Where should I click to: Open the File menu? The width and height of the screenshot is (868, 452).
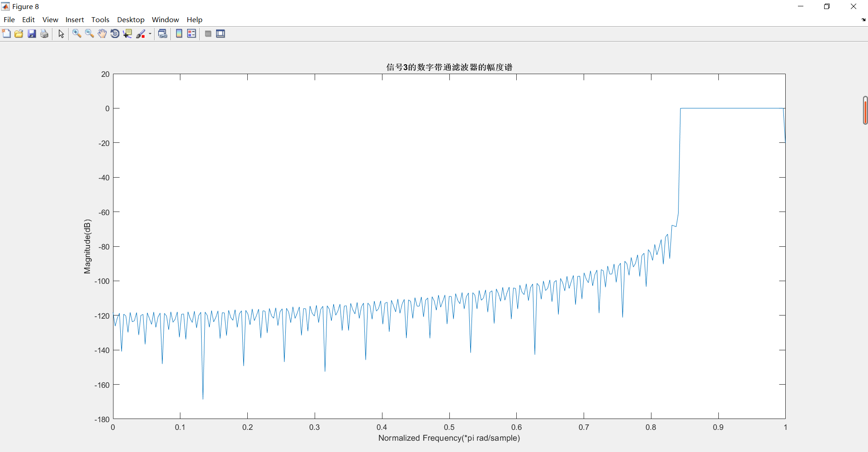point(9,20)
